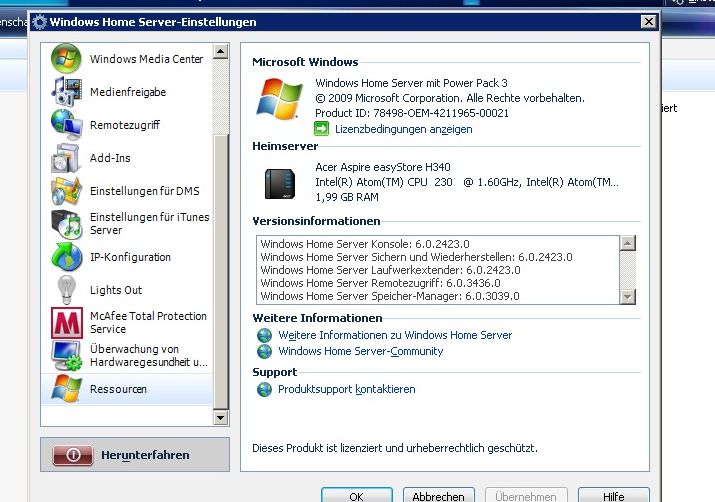Click globe icon beside Weitere Informationen link
The image size is (715, 502).
(264, 335)
